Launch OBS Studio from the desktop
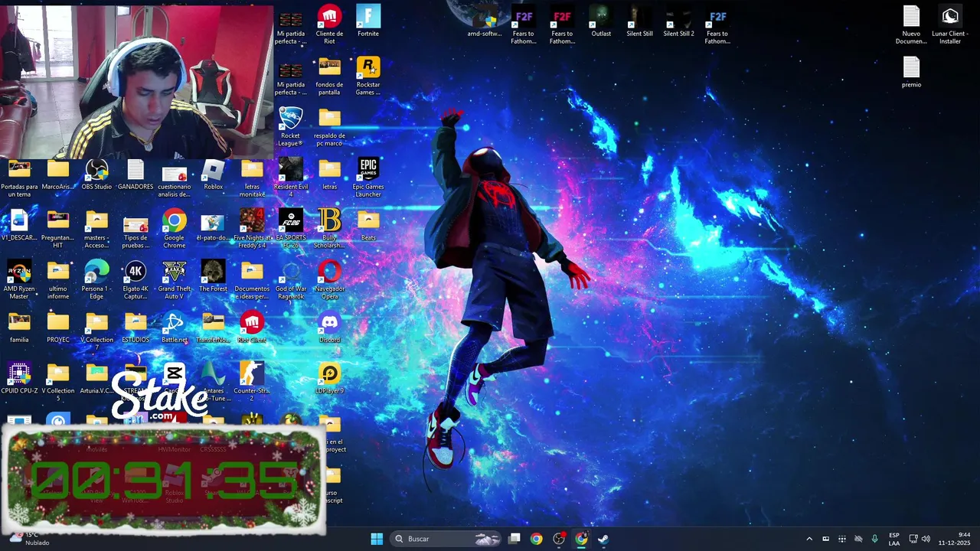 pyautogui.click(x=96, y=174)
